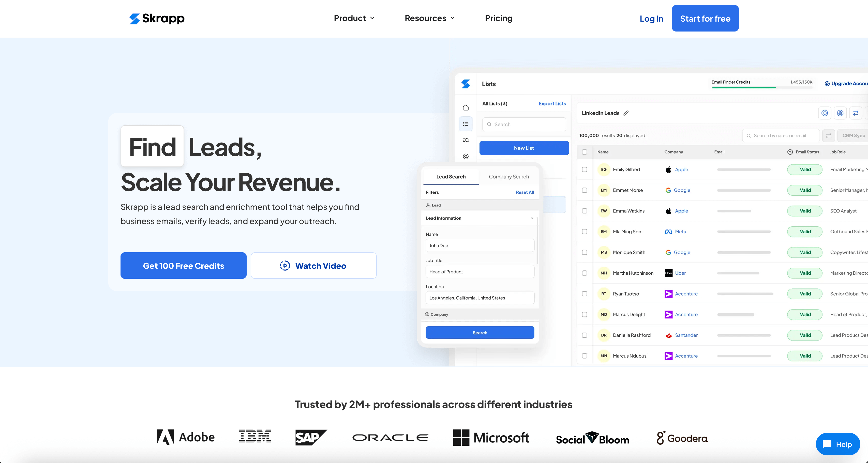The image size is (868, 463).
Task: Open the Home dashboard icon in sidebar
Action: pyautogui.click(x=466, y=108)
